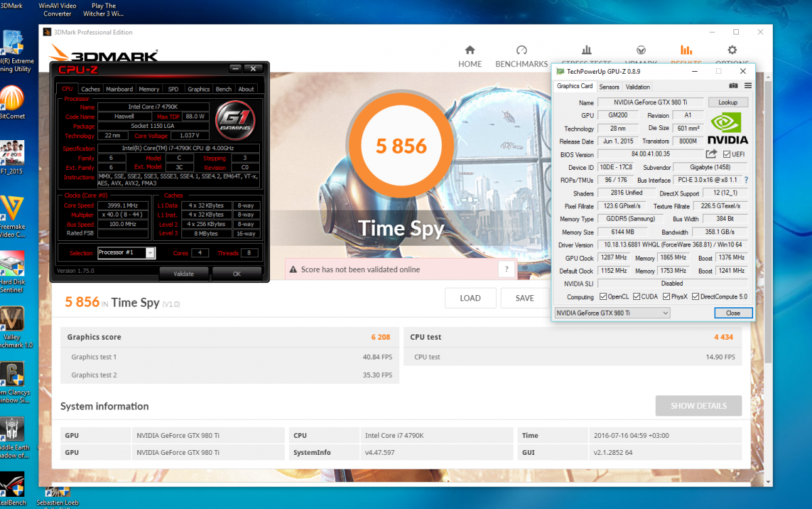Click the CPU test 4 434 score
Screen dimensions: 812x509
coord(724,337)
